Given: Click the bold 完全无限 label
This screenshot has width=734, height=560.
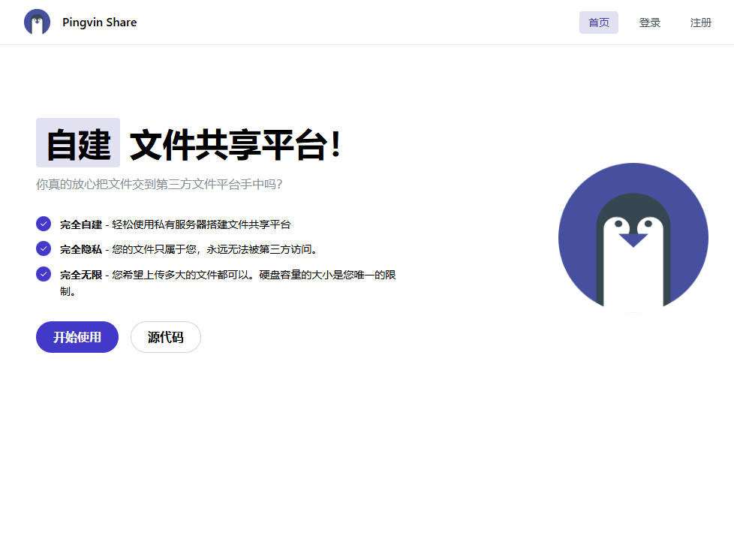Looking at the screenshot, I should click(81, 275).
